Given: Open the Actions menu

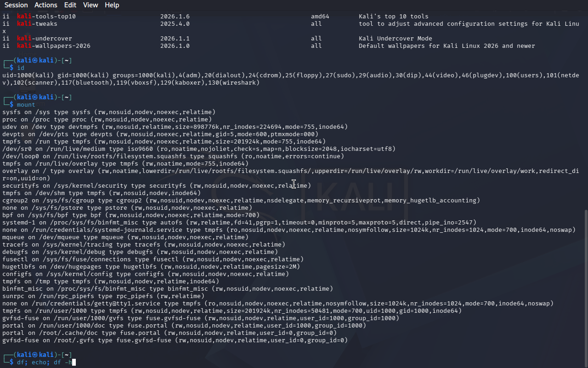Looking at the screenshot, I should 46,5.
